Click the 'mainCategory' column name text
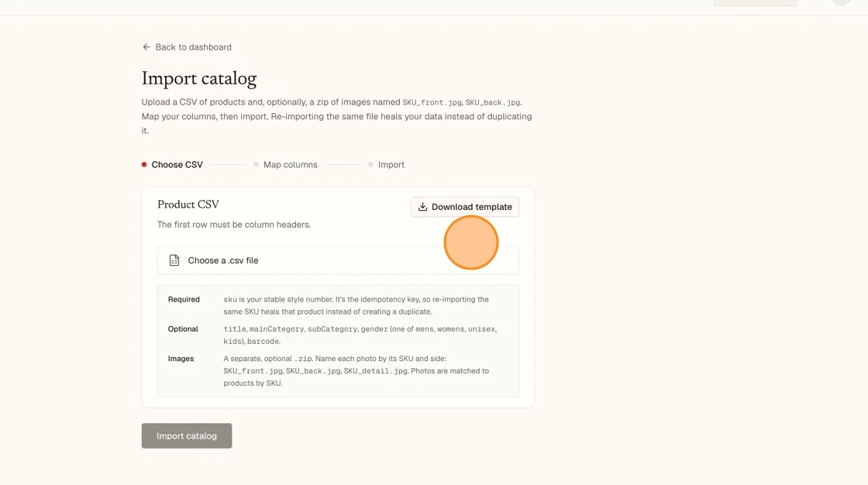This screenshot has height=485, width=868. click(277, 328)
